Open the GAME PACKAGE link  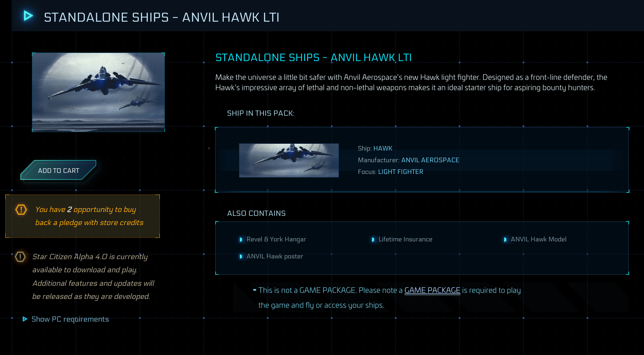(432, 290)
